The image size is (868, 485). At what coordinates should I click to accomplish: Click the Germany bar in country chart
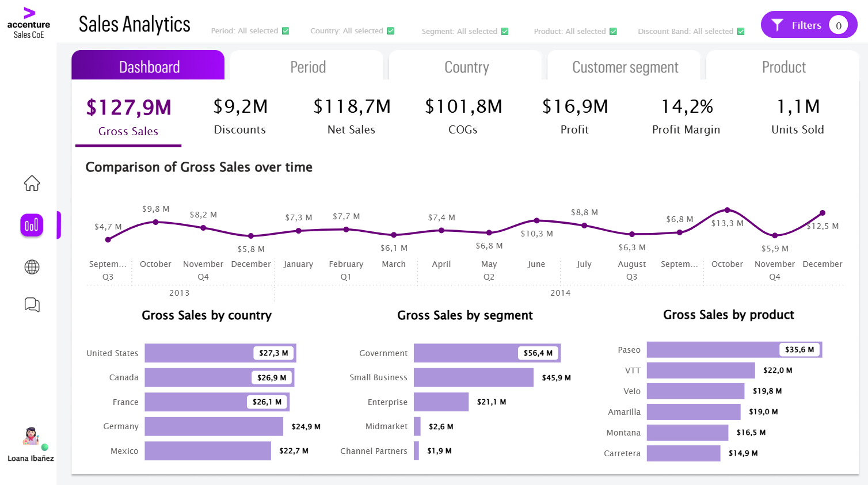214,426
